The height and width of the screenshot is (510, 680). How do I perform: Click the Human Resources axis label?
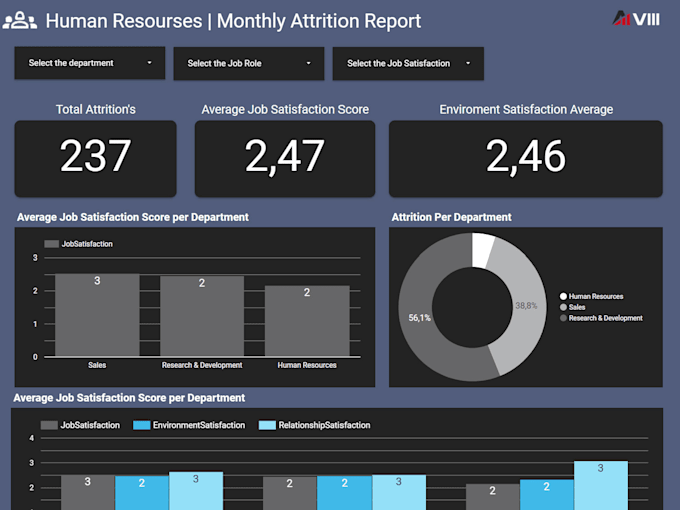[307, 365]
